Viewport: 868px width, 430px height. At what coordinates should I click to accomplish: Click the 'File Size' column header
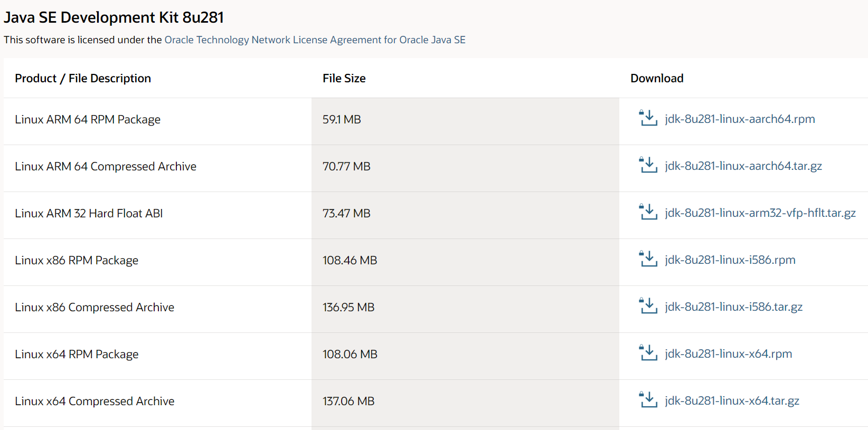[344, 79]
